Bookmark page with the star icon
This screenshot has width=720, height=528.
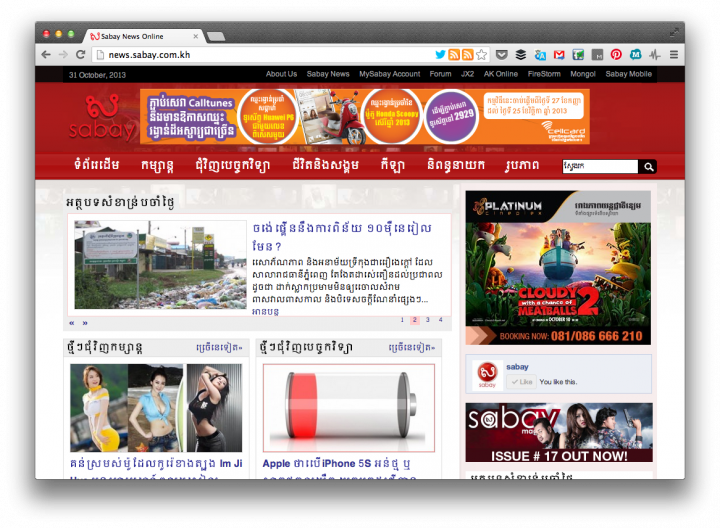pos(481,55)
